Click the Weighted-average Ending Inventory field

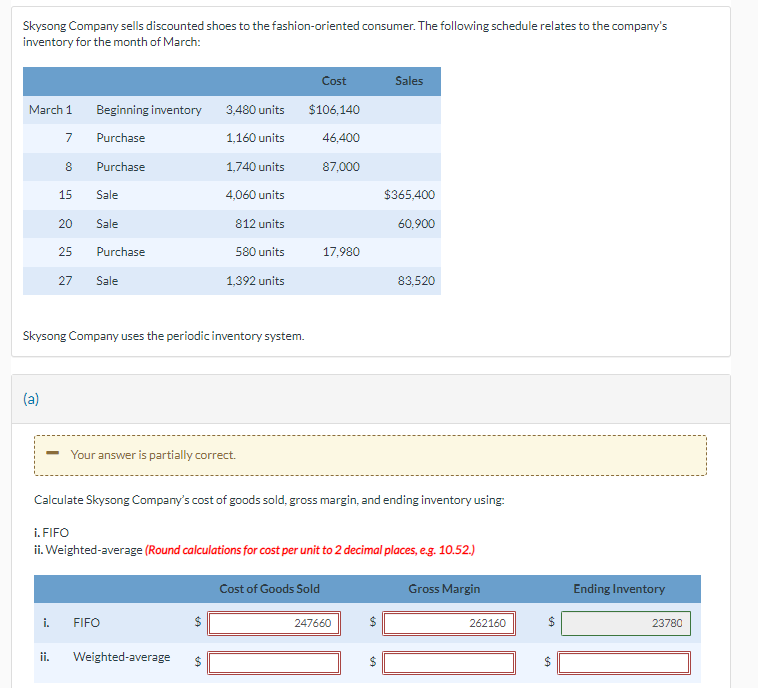(x=624, y=662)
